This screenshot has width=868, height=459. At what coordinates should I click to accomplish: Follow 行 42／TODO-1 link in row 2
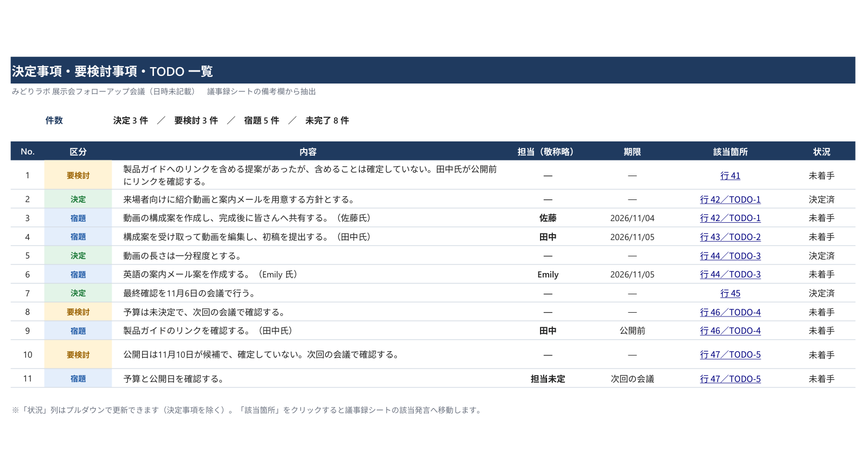click(730, 199)
